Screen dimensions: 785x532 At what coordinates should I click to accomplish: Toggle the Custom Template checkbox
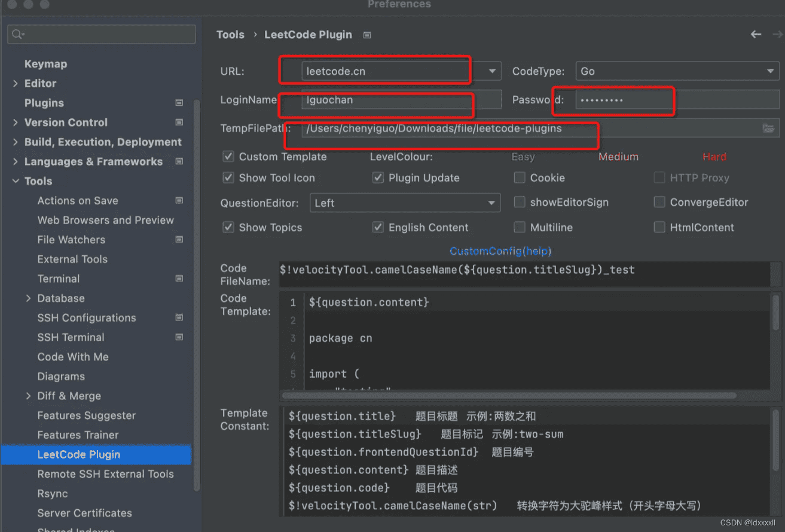pos(228,157)
